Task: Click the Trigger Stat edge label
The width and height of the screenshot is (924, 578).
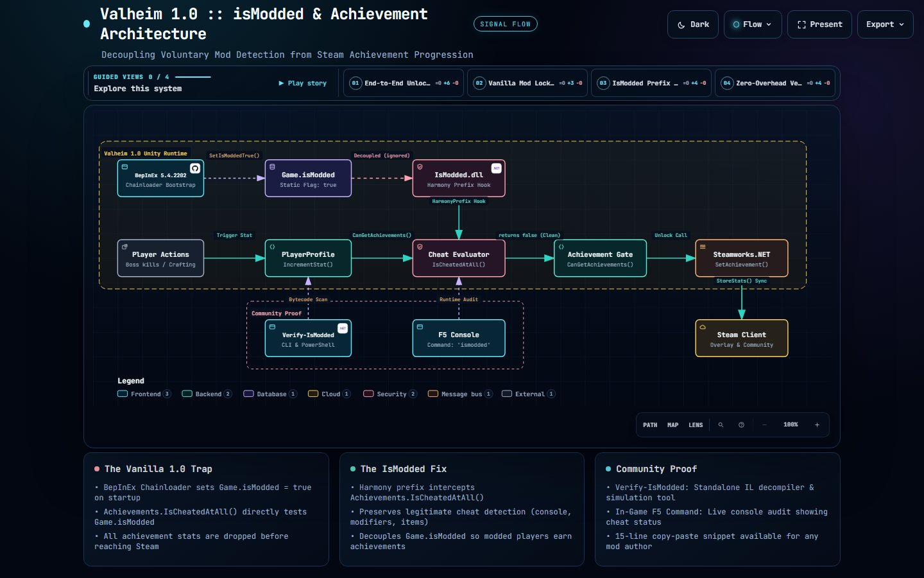Action: [x=234, y=236]
